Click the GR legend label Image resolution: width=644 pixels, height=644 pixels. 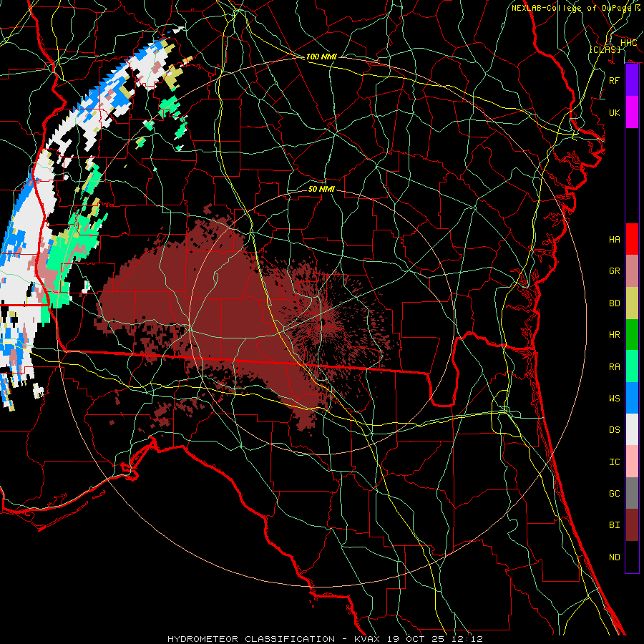(x=614, y=271)
